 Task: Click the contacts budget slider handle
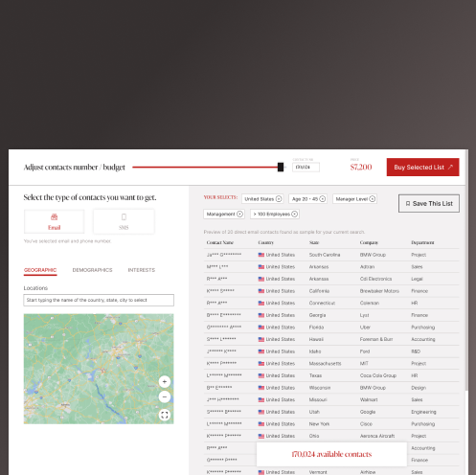pos(281,167)
